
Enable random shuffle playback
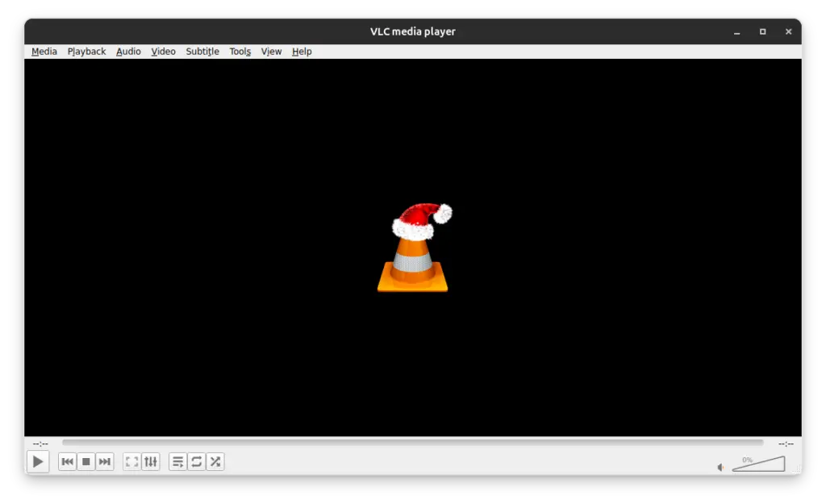point(215,461)
